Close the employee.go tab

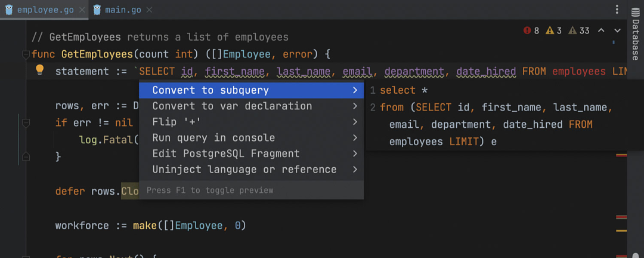tap(81, 10)
